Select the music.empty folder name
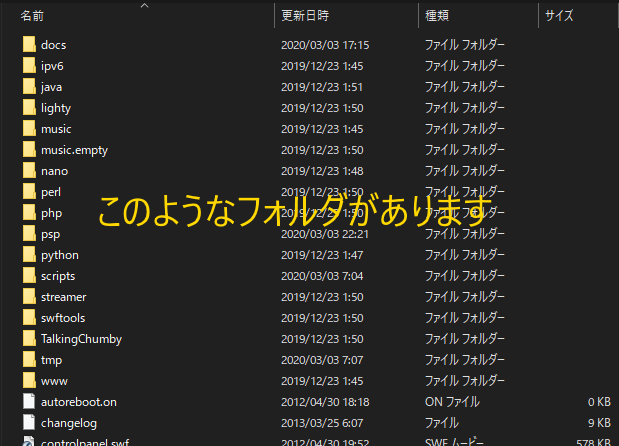This screenshot has width=619, height=446. point(74,150)
